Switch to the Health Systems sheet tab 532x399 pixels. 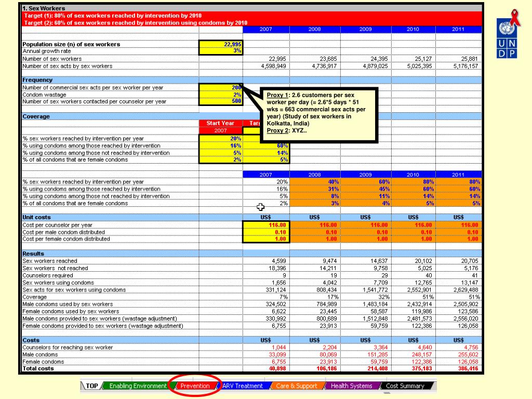tap(351, 386)
